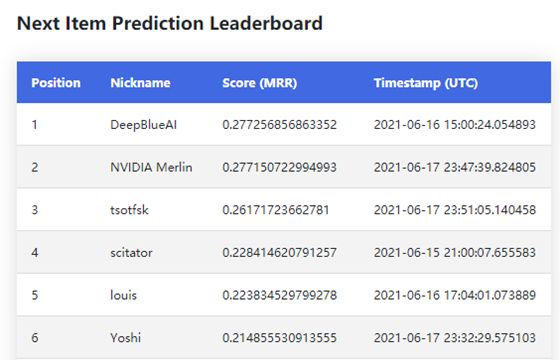Click position number 5 cell
This screenshot has width=560, height=360.
click(x=34, y=295)
